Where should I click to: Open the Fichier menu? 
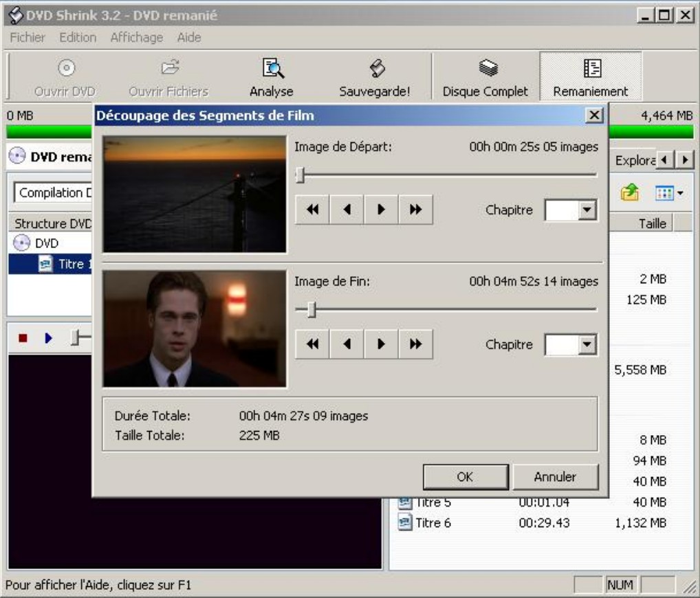pos(28,38)
